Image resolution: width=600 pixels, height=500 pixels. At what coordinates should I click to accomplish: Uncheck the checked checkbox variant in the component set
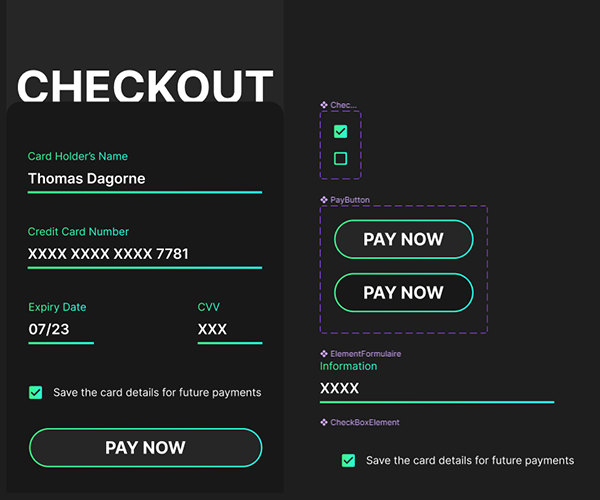click(x=340, y=131)
